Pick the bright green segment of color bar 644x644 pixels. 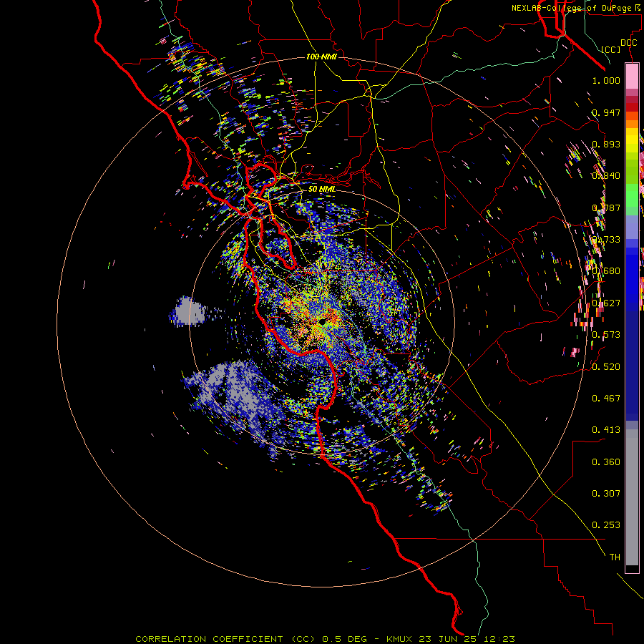click(x=632, y=195)
